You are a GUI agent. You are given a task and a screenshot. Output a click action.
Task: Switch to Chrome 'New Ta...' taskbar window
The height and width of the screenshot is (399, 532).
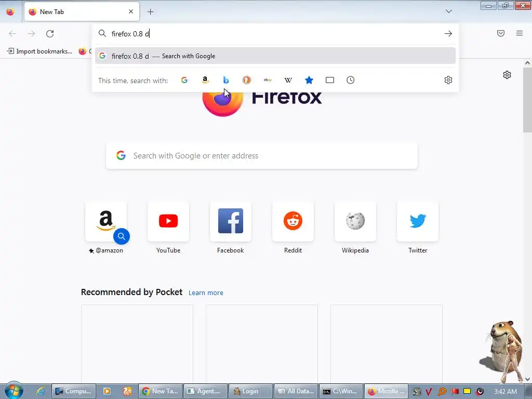point(160,391)
